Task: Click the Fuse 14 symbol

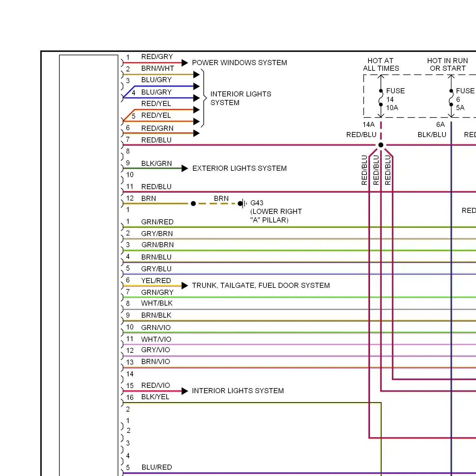Action: point(381,97)
